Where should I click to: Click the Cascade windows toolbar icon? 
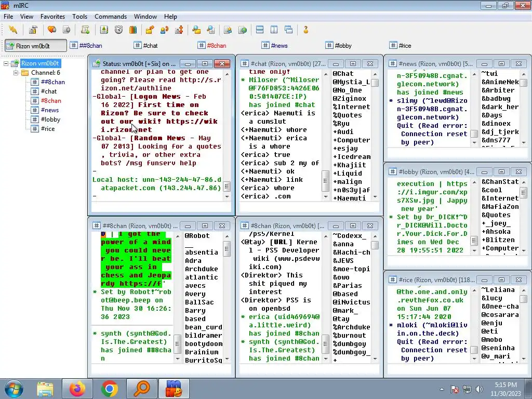(289, 30)
